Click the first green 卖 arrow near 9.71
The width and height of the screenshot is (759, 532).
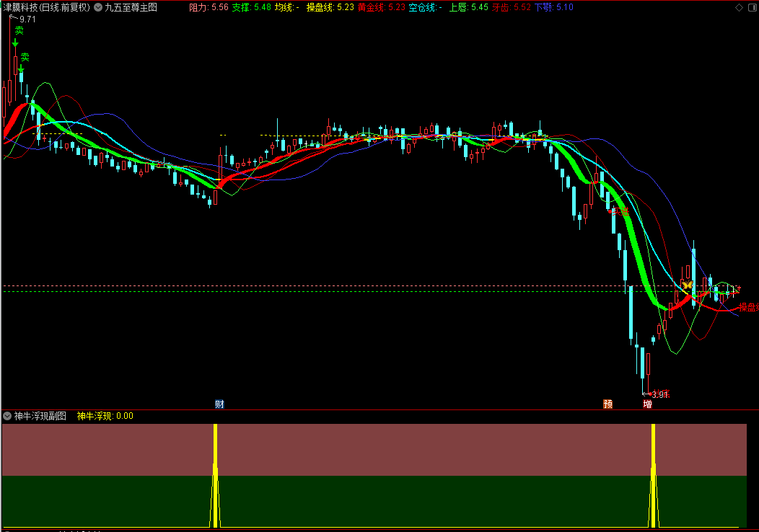click(x=15, y=43)
